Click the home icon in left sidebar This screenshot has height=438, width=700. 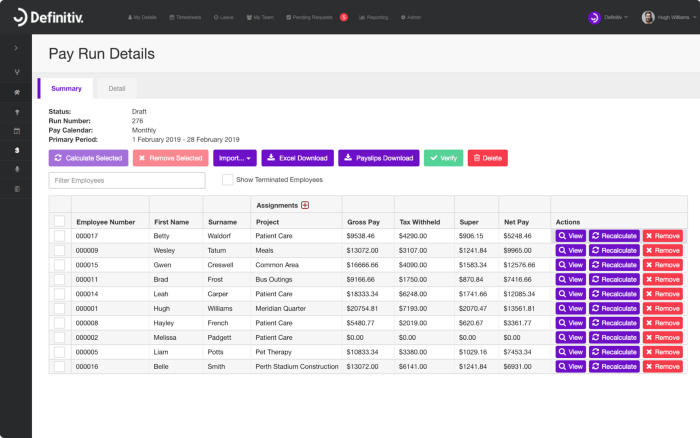pyautogui.click(x=17, y=92)
